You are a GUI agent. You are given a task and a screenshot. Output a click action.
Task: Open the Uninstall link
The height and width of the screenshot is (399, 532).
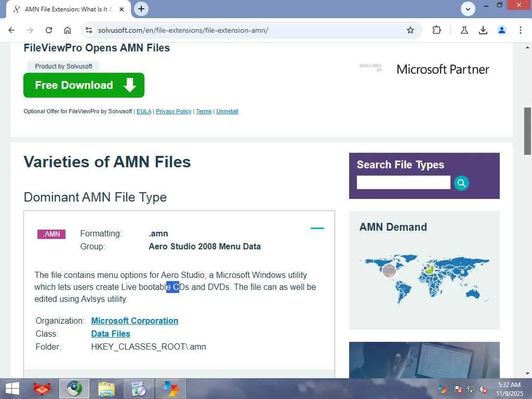coord(227,111)
